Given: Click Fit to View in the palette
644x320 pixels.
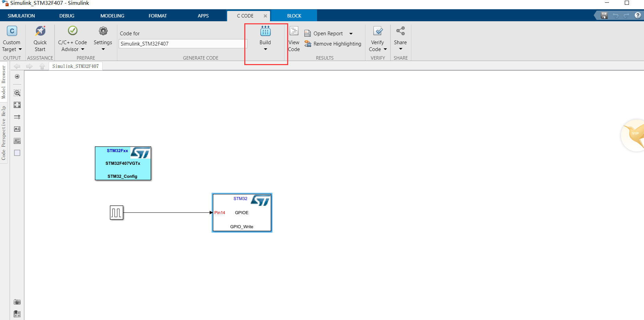Looking at the screenshot, I should pos(17,105).
